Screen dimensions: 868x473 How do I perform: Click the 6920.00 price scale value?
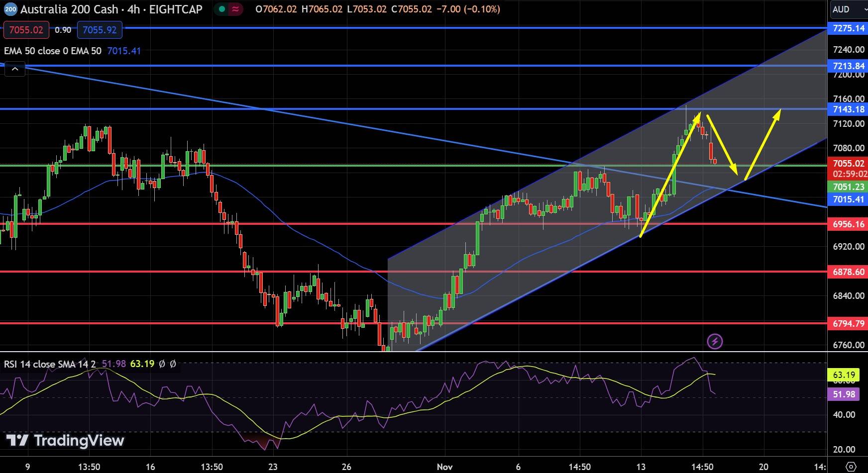(848, 247)
